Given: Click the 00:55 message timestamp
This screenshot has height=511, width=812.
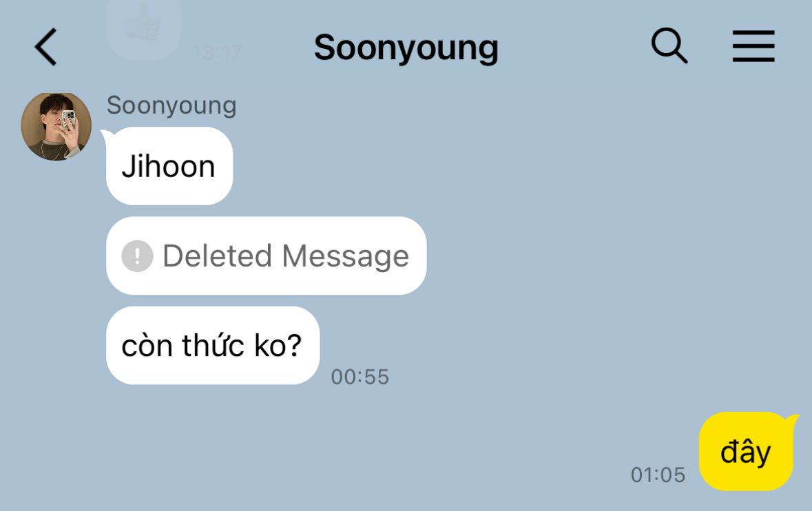Looking at the screenshot, I should (360, 377).
